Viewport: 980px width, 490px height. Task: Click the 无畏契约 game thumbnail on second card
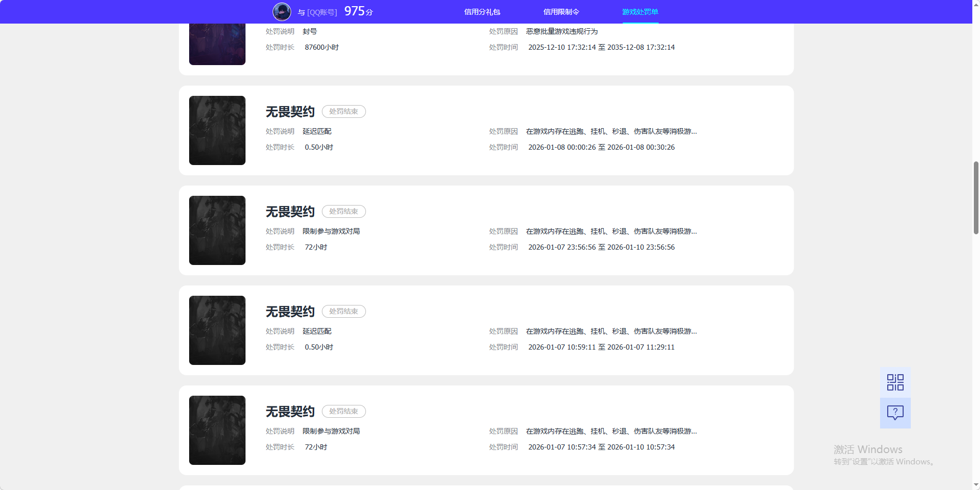point(217,131)
